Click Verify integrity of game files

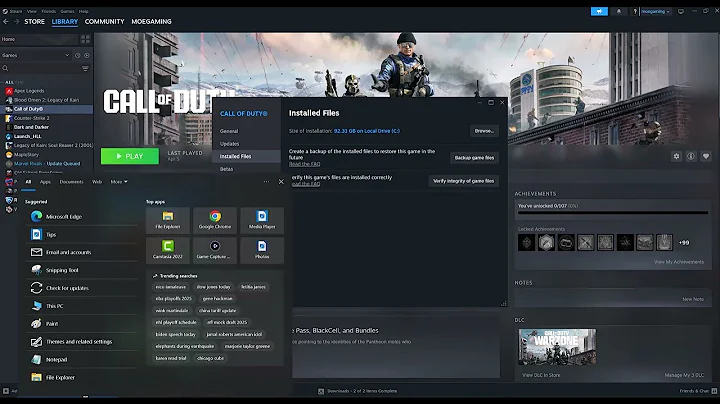464,181
